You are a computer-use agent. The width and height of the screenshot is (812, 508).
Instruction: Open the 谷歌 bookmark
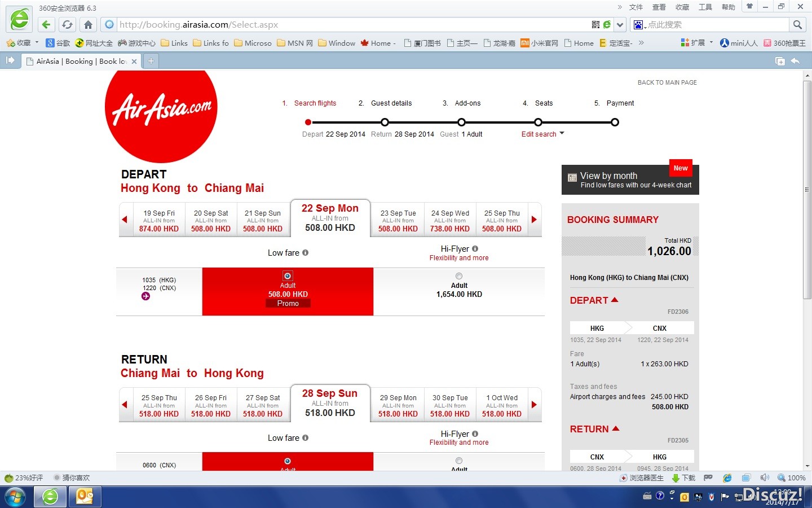[x=58, y=43]
